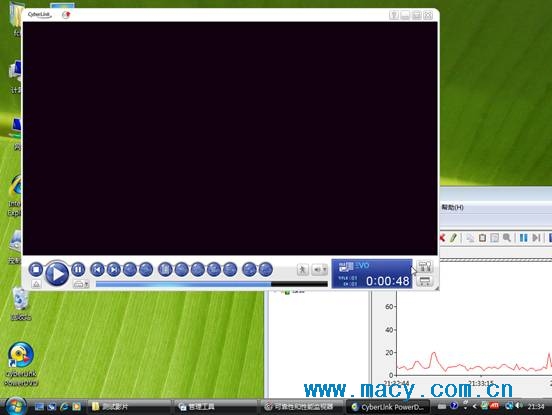Image resolution: width=552 pixels, height=415 pixels.
Task: Click the large Play button
Action: point(57,273)
